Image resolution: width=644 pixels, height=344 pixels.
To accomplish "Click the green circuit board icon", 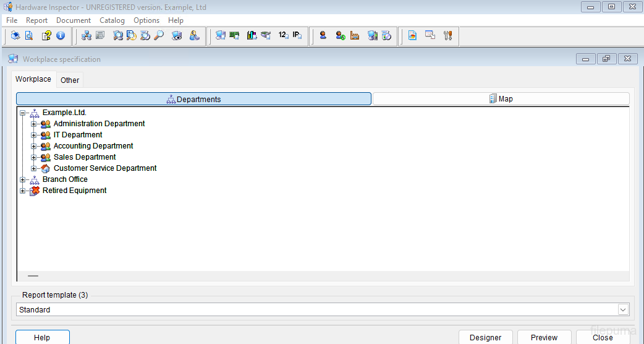I will (x=234, y=36).
